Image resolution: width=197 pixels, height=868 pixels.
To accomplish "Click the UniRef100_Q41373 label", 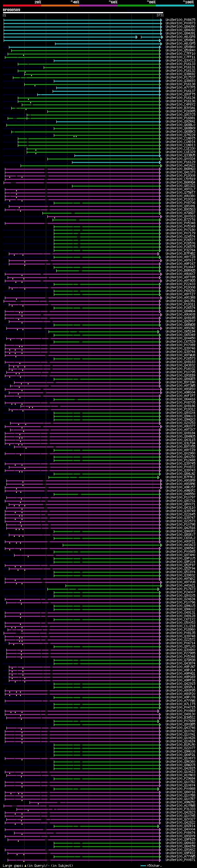I will click(x=180, y=172).
